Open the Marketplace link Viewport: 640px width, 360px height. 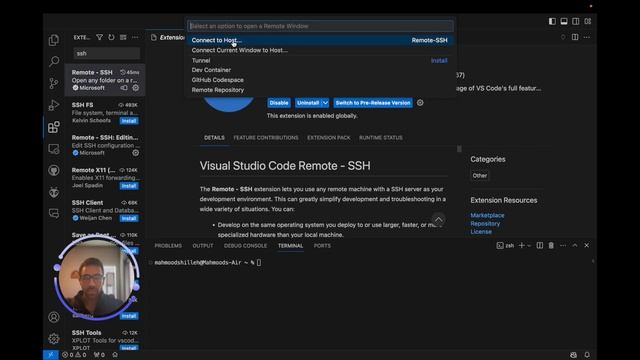pyautogui.click(x=487, y=215)
